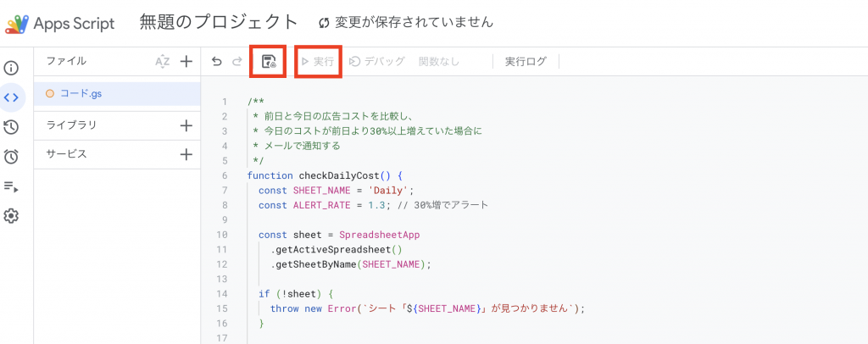
Task: Select the コード.gs file
Action: coord(81,93)
